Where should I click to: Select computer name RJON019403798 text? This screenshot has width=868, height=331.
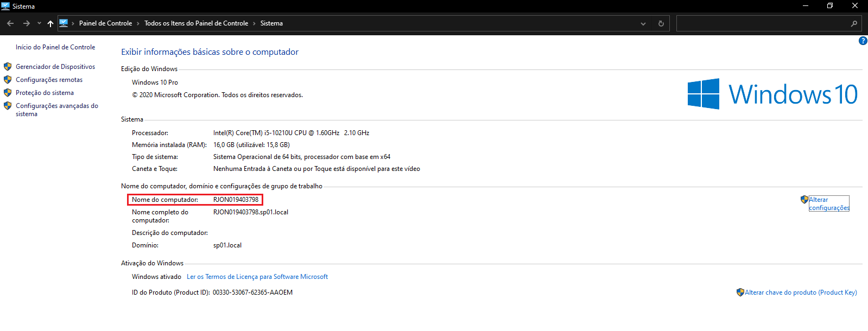(236, 200)
